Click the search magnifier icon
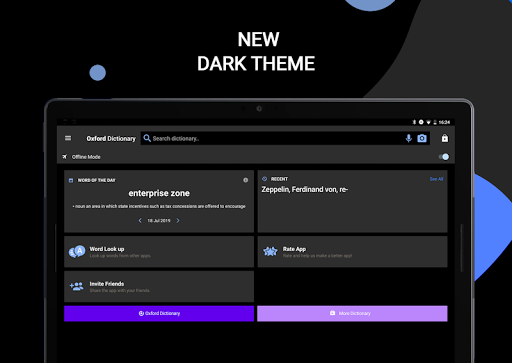The width and height of the screenshot is (512, 363). pyautogui.click(x=147, y=138)
